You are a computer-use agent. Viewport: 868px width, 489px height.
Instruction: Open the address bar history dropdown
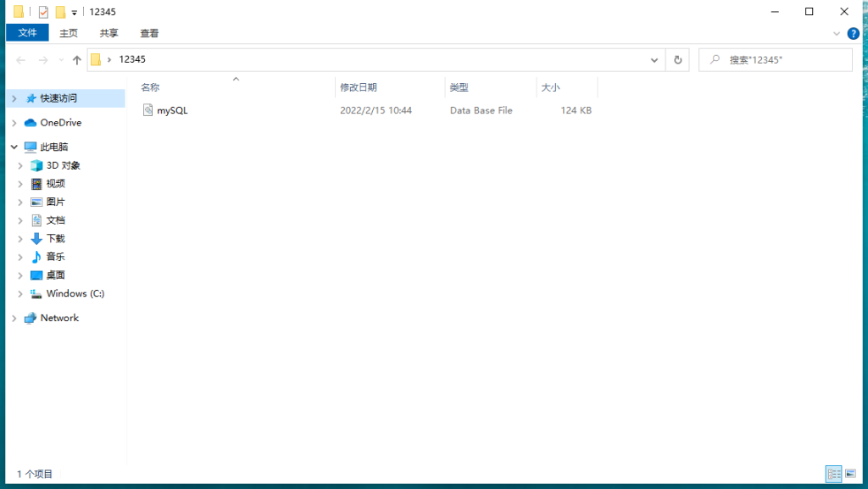coord(654,59)
